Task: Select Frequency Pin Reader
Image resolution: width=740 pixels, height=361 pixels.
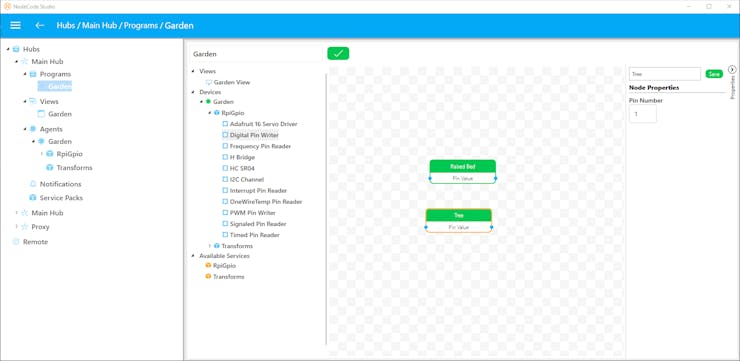Action: (261, 146)
